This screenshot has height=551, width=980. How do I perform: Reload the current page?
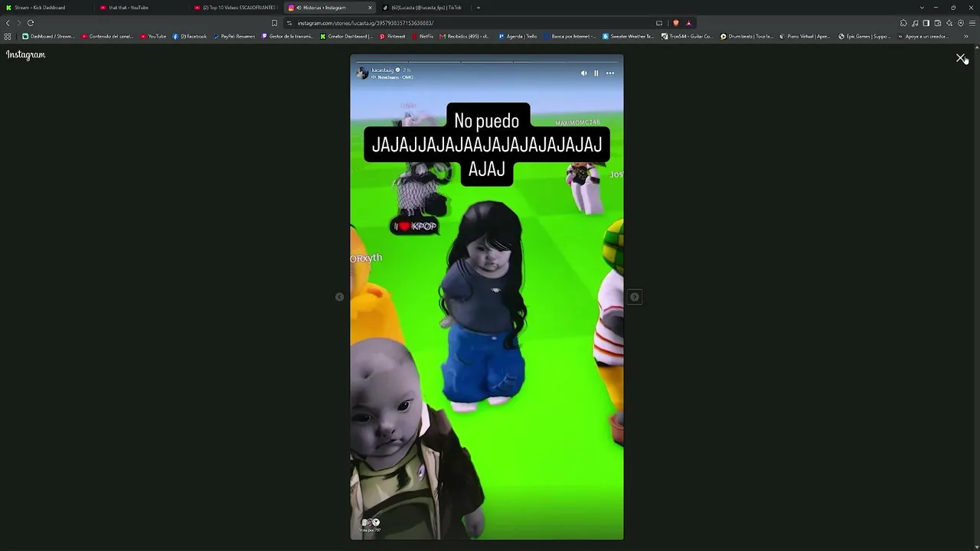[31, 23]
